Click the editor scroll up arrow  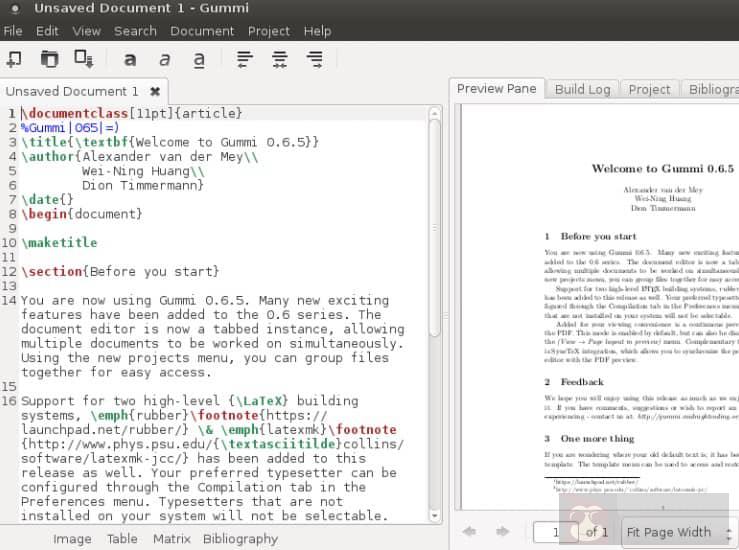pyautogui.click(x=435, y=114)
